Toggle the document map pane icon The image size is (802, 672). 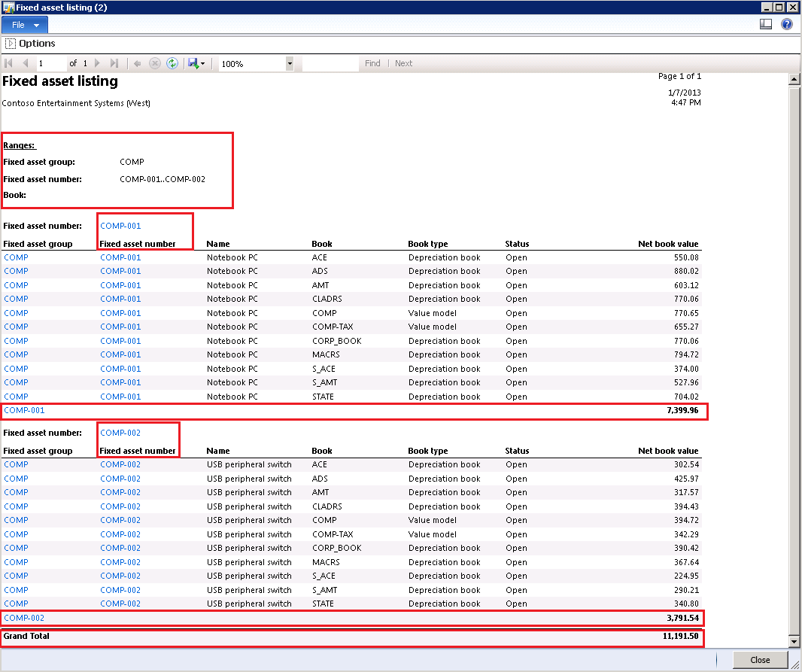pos(766,23)
